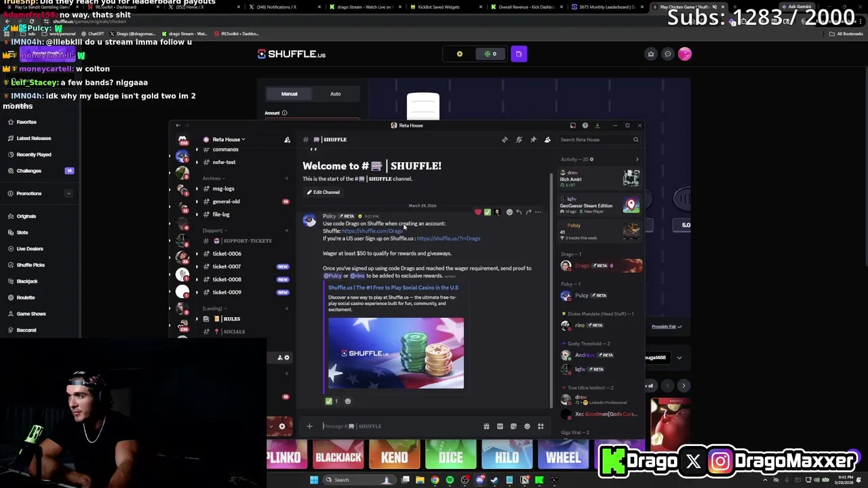Add channel to Archives category
This screenshot has height=488, width=868.
tap(286, 178)
